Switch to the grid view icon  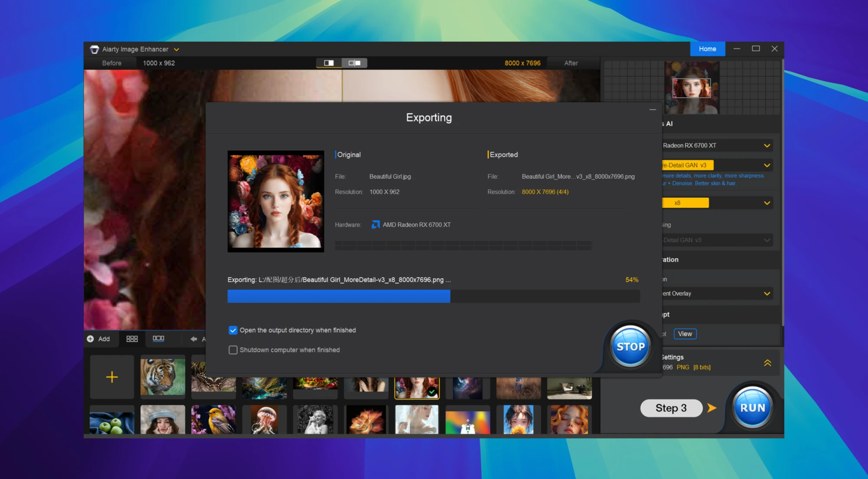coord(132,338)
